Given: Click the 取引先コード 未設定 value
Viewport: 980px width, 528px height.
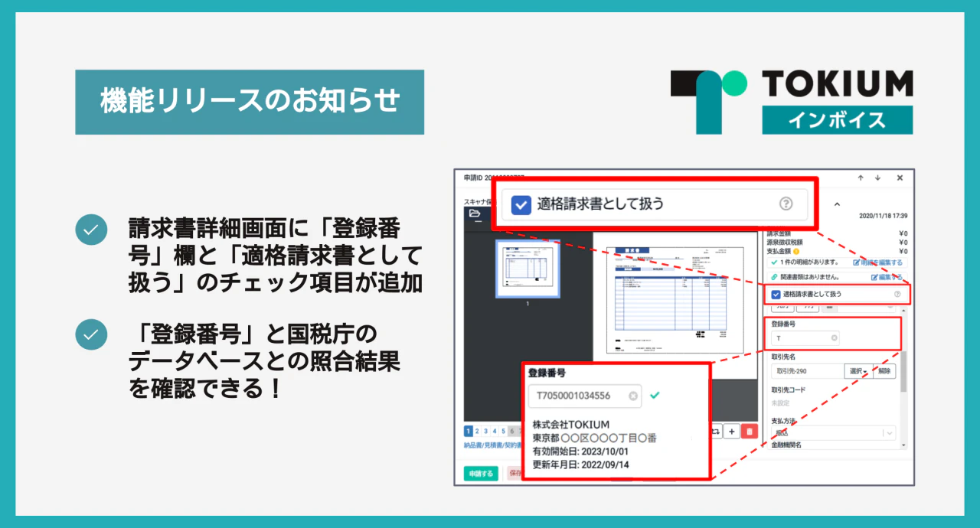Looking at the screenshot, I should [x=780, y=403].
